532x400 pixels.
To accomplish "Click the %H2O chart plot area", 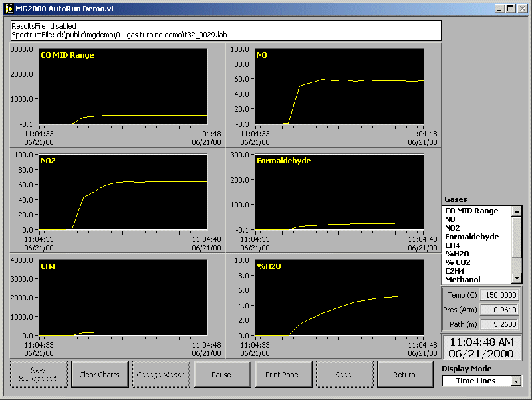I will point(339,298).
